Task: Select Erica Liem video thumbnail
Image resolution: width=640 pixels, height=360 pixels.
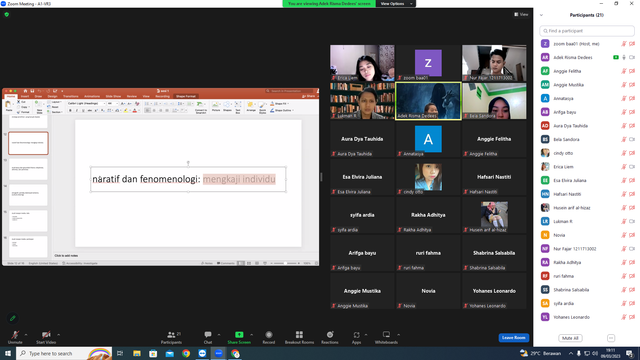Action: pos(362,63)
